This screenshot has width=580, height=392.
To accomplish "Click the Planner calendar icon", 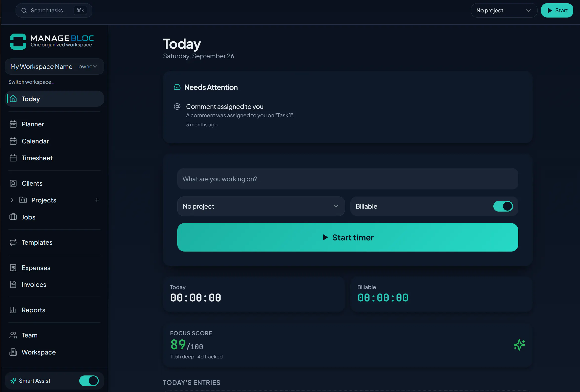I will click(x=13, y=124).
